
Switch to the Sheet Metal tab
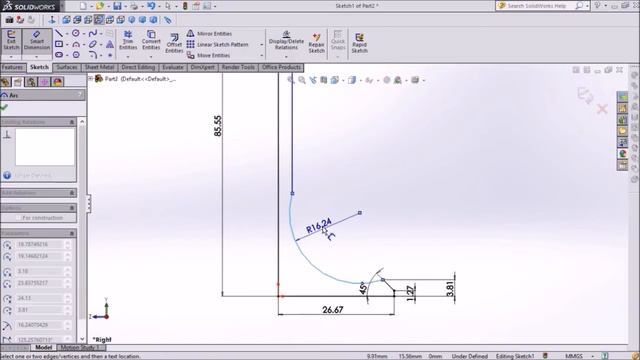pyautogui.click(x=99, y=67)
